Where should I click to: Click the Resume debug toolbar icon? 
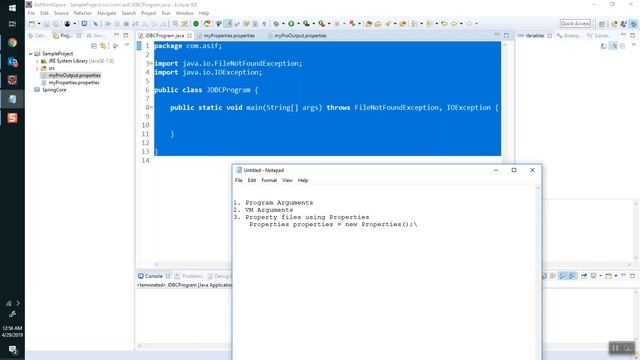coord(108,24)
